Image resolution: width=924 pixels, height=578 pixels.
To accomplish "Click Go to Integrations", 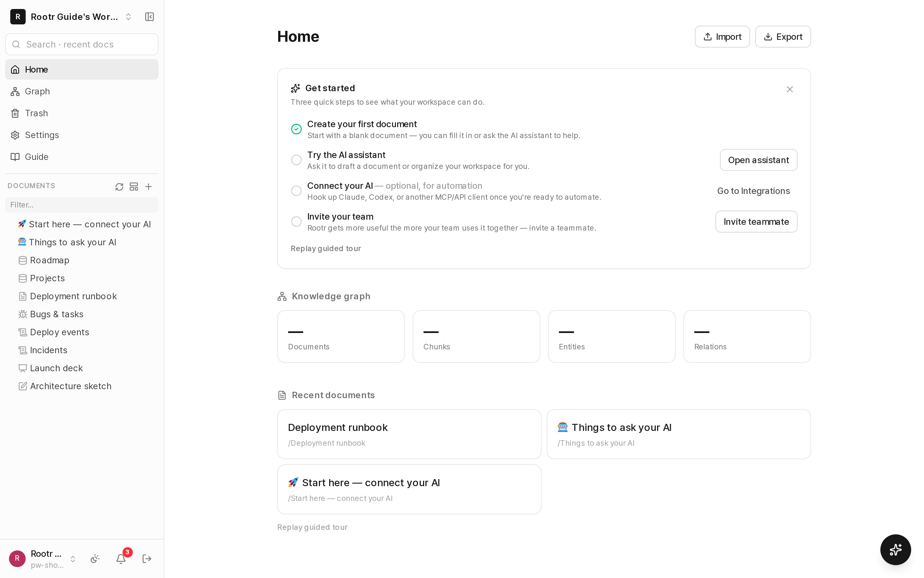I will click(753, 191).
